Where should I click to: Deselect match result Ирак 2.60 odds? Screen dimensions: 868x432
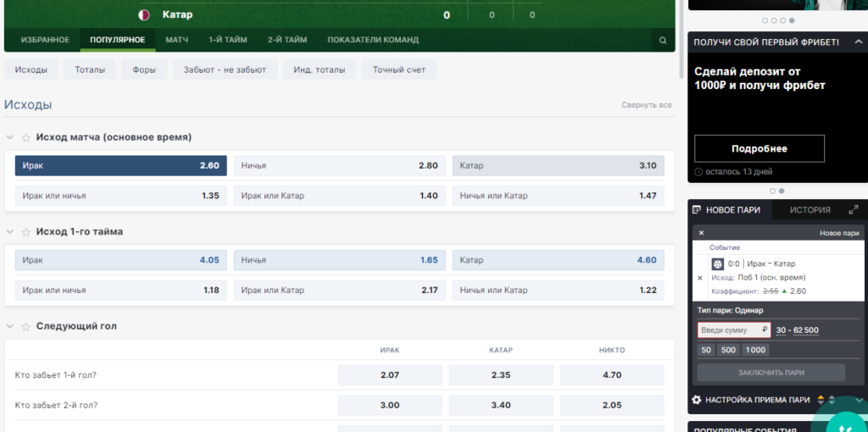120,165
